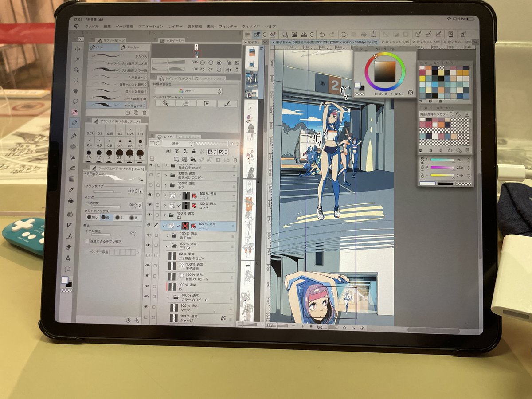Open 枠線の表現色 カラー dropdown
Viewport: 532px width, 399px height.
(x=188, y=91)
